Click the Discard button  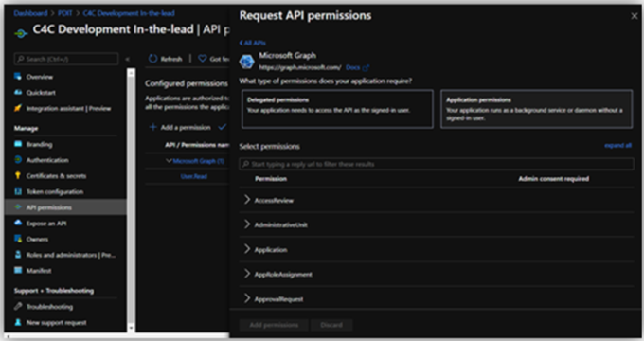pyautogui.click(x=331, y=325)
